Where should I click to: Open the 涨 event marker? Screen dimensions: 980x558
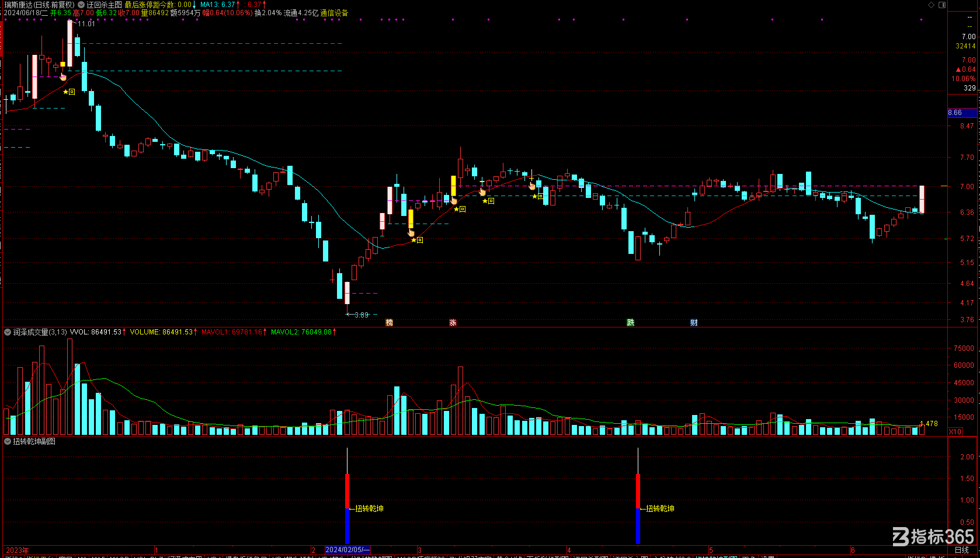pyautogui.click(x=453, y=323)
